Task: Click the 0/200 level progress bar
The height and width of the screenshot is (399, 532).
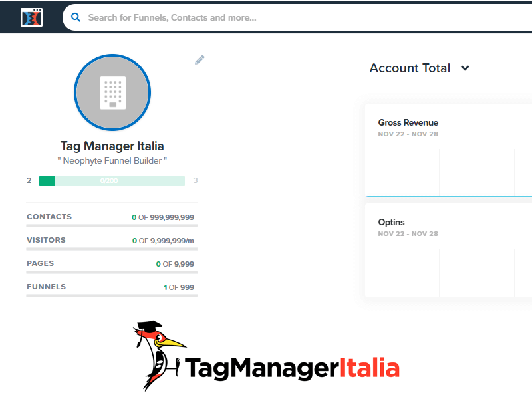Action: pyautogui.click(x=112, y=180)
